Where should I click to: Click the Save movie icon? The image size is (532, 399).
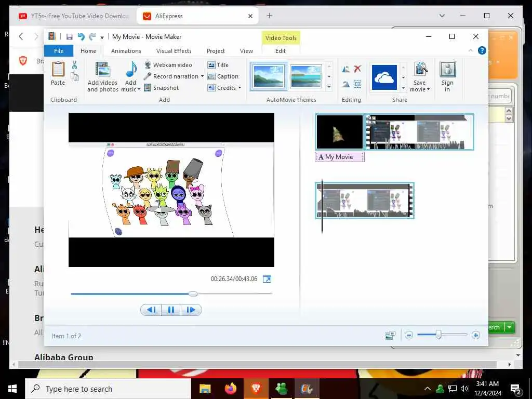[420, 69]
